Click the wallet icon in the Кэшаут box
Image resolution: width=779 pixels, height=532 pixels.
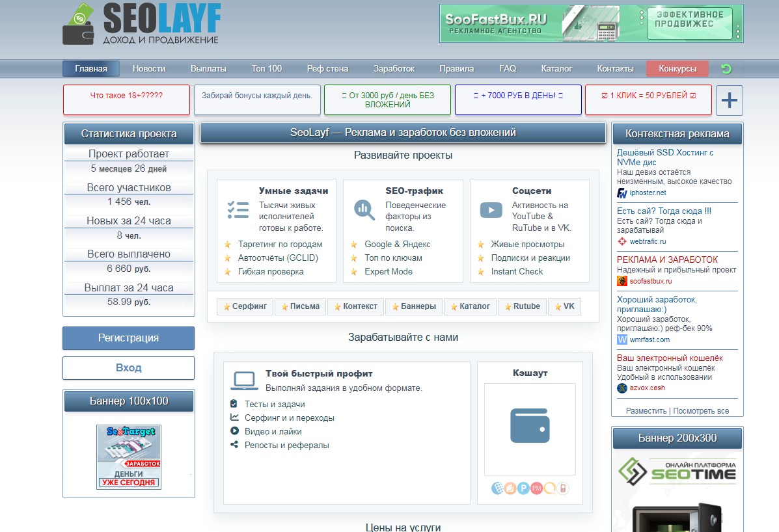pyautogui.click(x=530, y=425)
